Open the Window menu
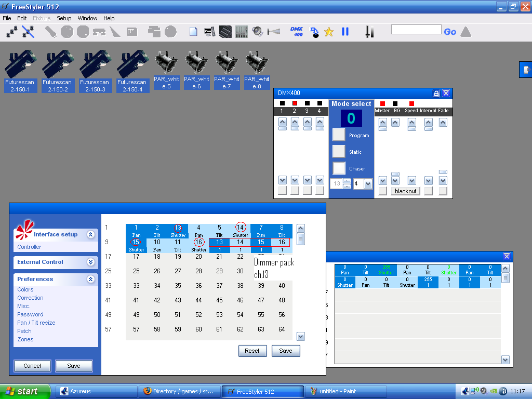The height and width of the screenshot is (399, 532). point(87,18)
